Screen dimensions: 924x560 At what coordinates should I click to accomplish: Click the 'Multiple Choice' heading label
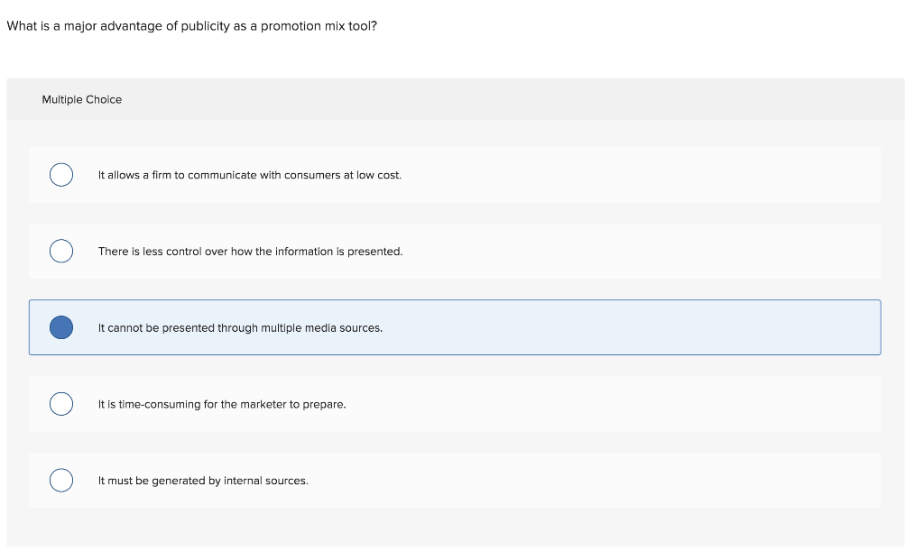pyautogui.click(x=82, y=100)
